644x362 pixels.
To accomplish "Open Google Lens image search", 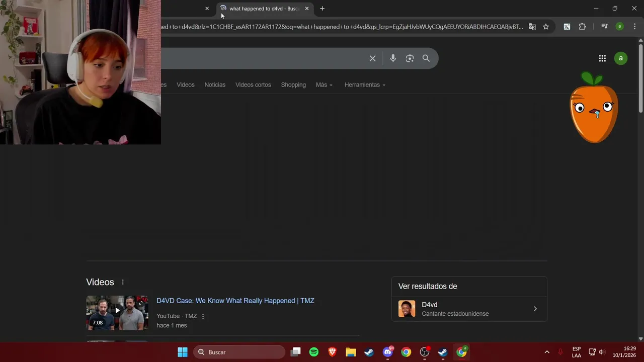I will 410,58.
